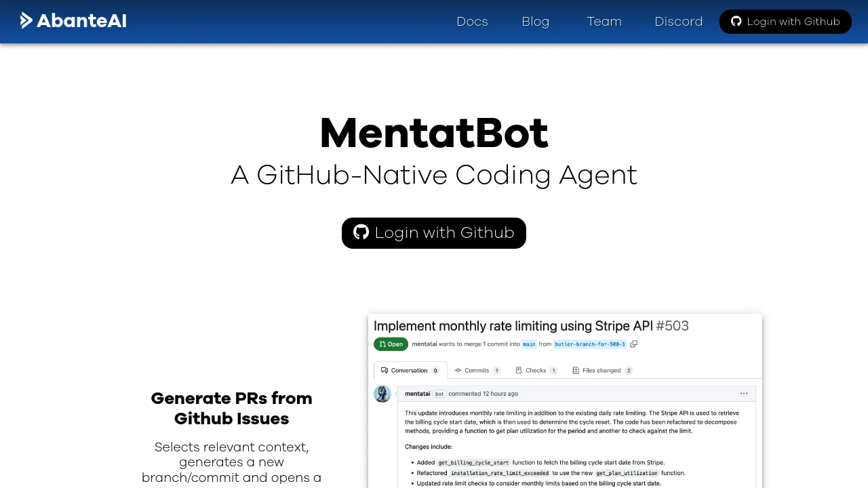Click the 'get_billing_cycle_start' code snippet
868x488 pixels.
tap(473, 463)
